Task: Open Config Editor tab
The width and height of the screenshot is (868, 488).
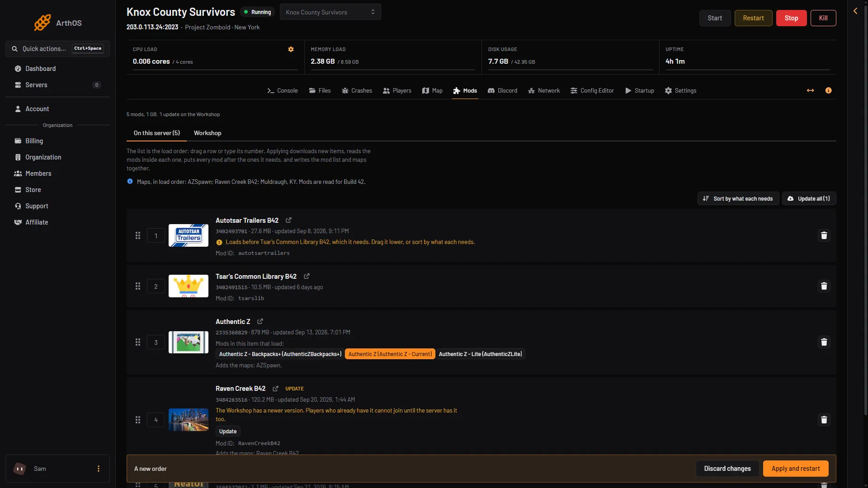Action: (x=592, y=91)
